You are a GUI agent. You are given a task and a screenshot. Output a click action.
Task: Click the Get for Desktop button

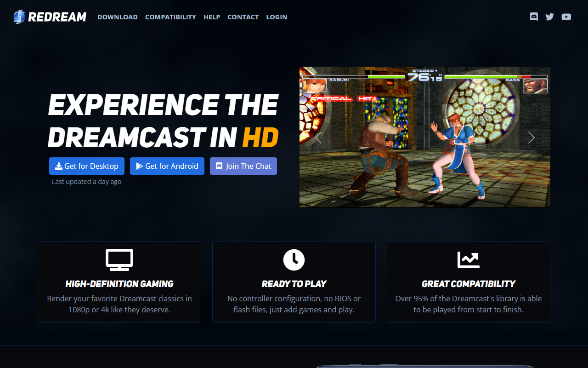(x=87, y=166)
